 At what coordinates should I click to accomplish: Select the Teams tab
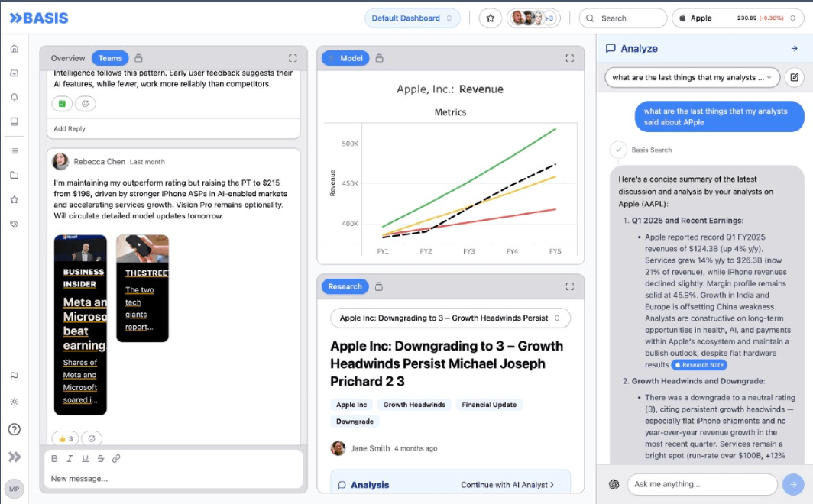pos(111,58)
